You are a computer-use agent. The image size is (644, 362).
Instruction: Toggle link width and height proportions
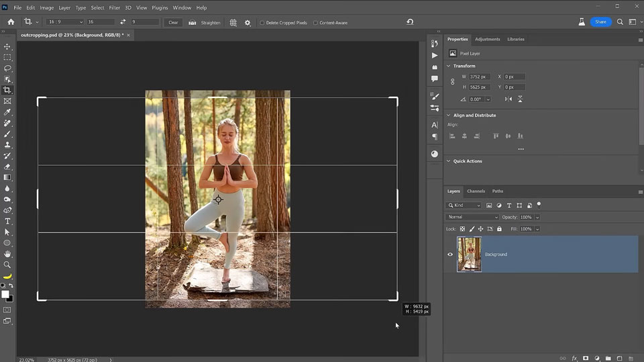tap(453, 82)
